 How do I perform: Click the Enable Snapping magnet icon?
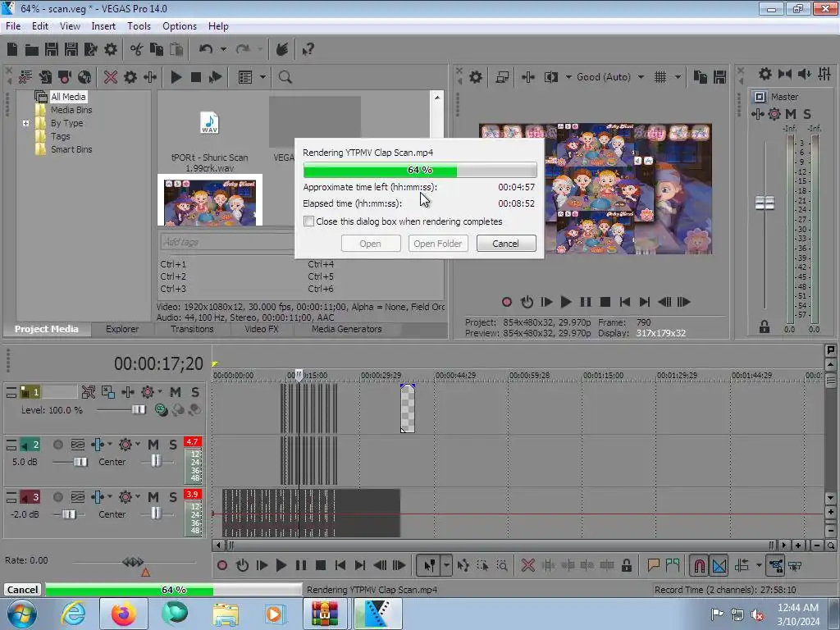[x=699, y=565]
